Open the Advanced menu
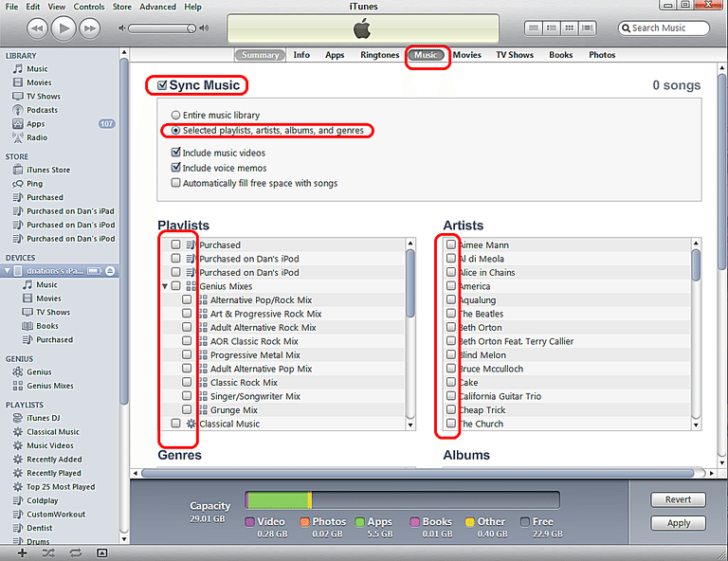Viewport: 728px width, 561px height. [x=158, y=7]
